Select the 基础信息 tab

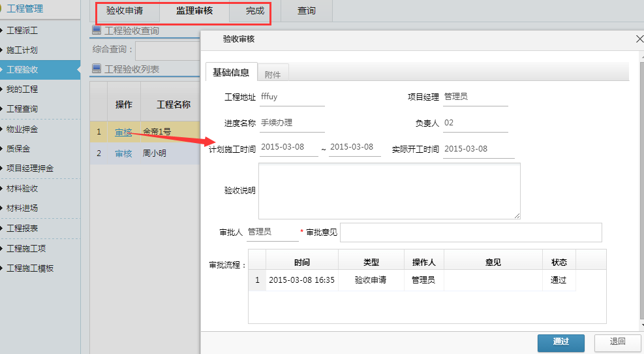[x=231, y=72]
